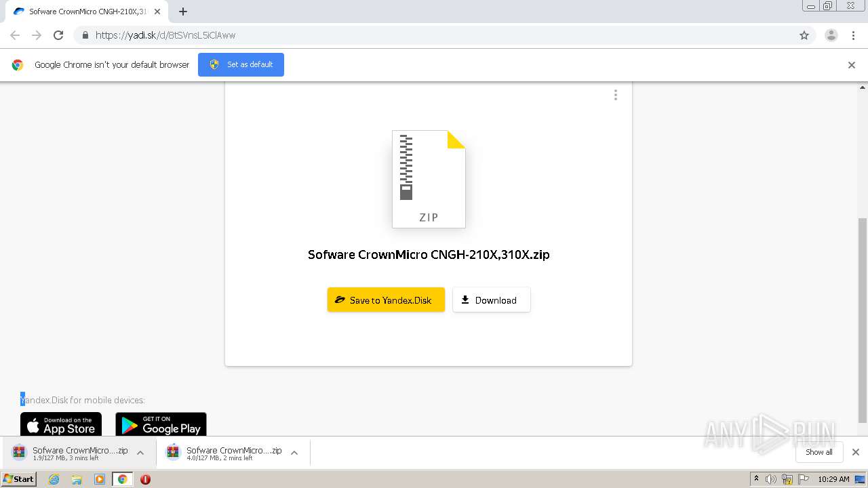Click the file name Sofware CrownMicro CNGH-210X,310X.zip
The image size is (868, 488).
tap(429, 255)
